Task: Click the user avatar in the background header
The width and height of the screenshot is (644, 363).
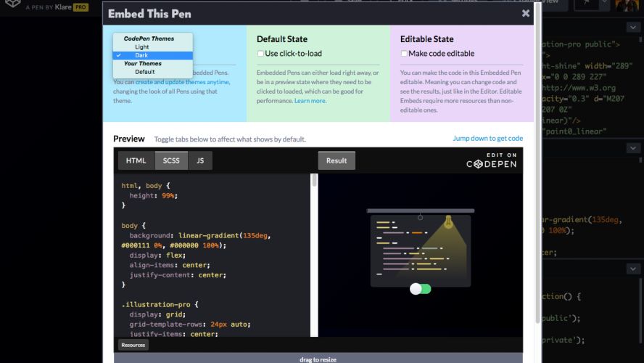Action: [627, 5]
